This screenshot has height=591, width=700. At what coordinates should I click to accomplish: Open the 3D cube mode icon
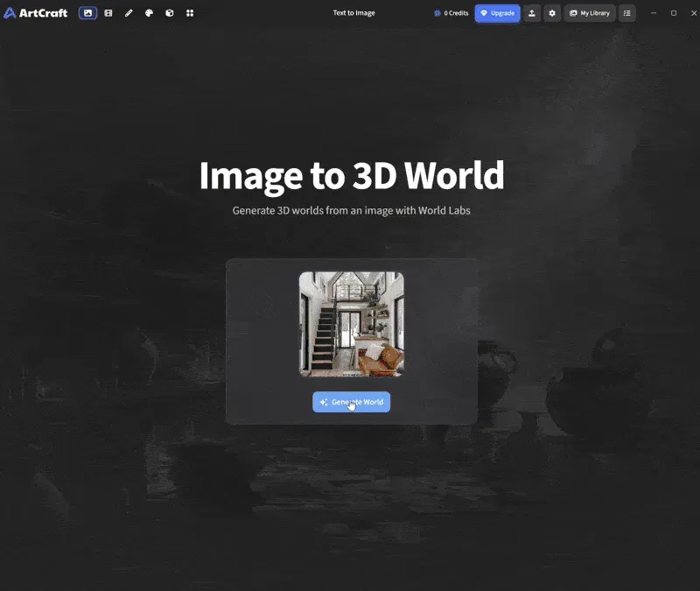pos(170,13)
